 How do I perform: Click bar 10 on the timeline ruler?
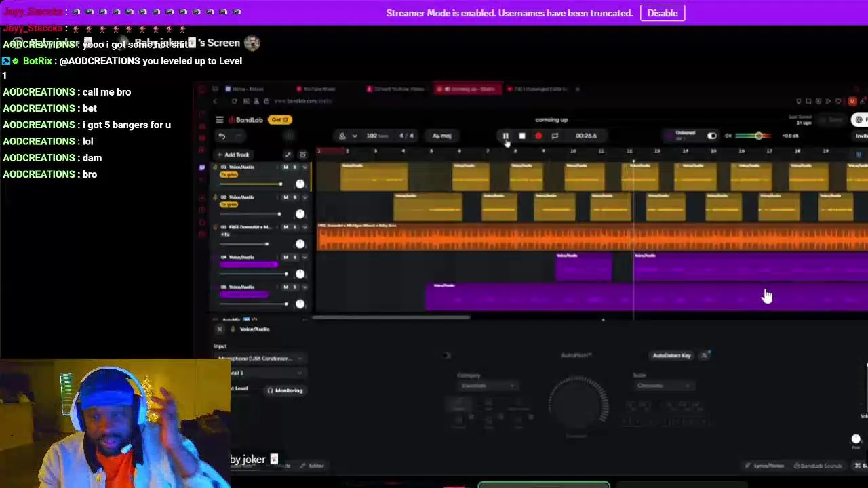(572, 151)
